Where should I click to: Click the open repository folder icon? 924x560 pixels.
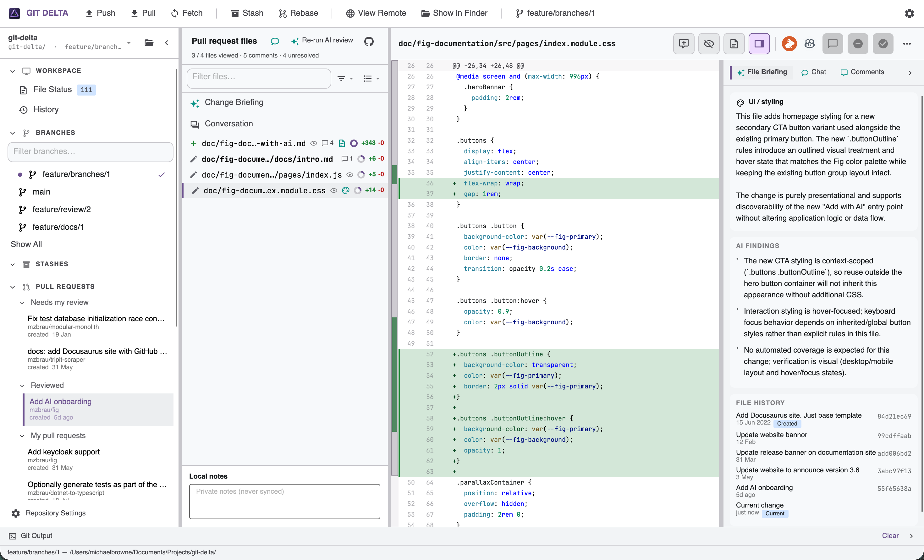click(149, 42)
